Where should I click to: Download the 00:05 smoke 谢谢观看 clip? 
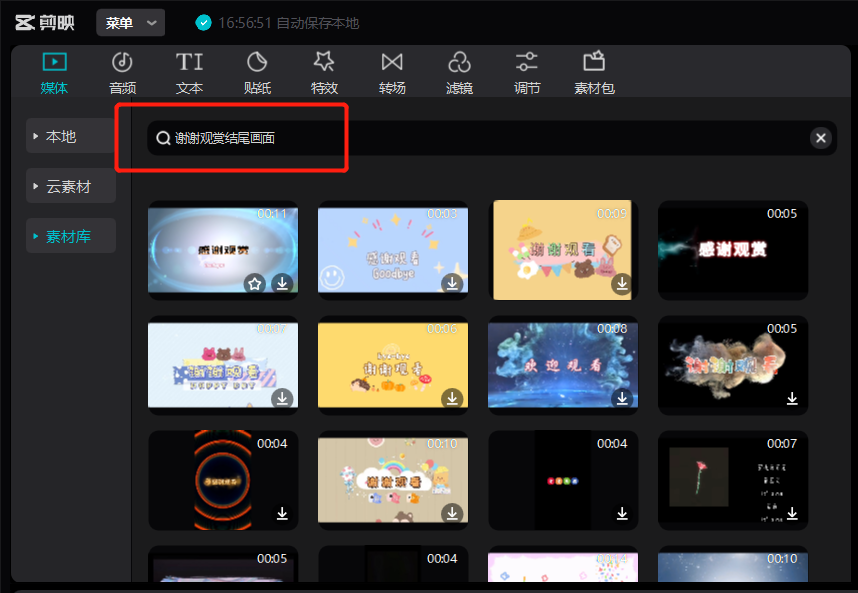(792, 398)
